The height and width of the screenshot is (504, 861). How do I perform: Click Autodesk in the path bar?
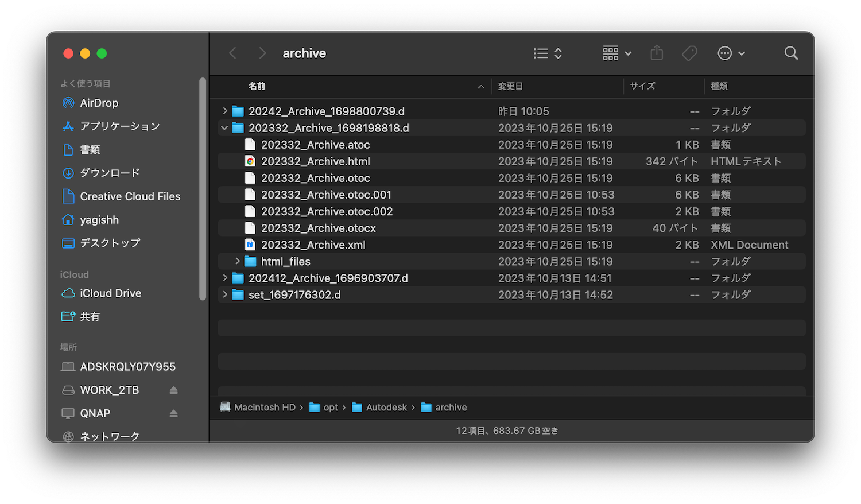(379, 407)
